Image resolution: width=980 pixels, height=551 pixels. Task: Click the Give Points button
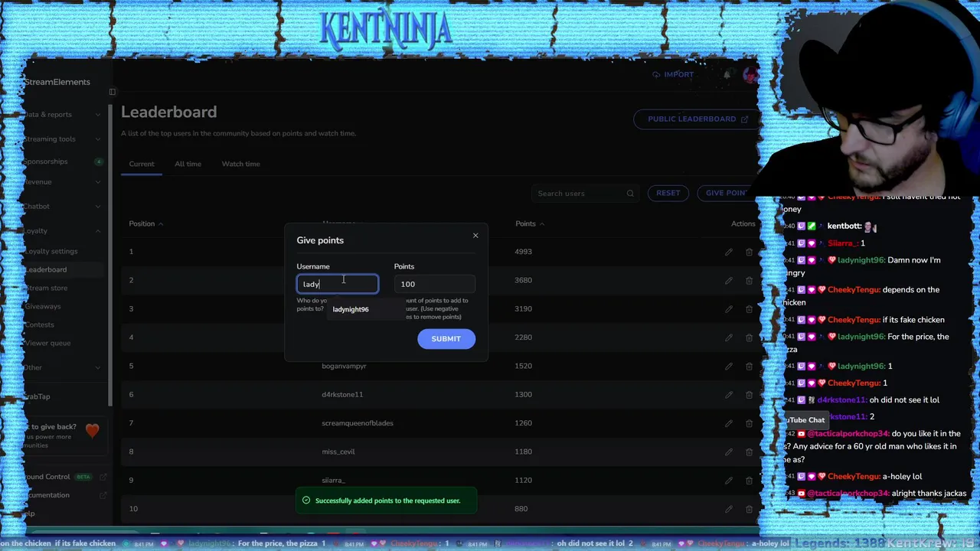pyautogui.click(x=725, y=193)
